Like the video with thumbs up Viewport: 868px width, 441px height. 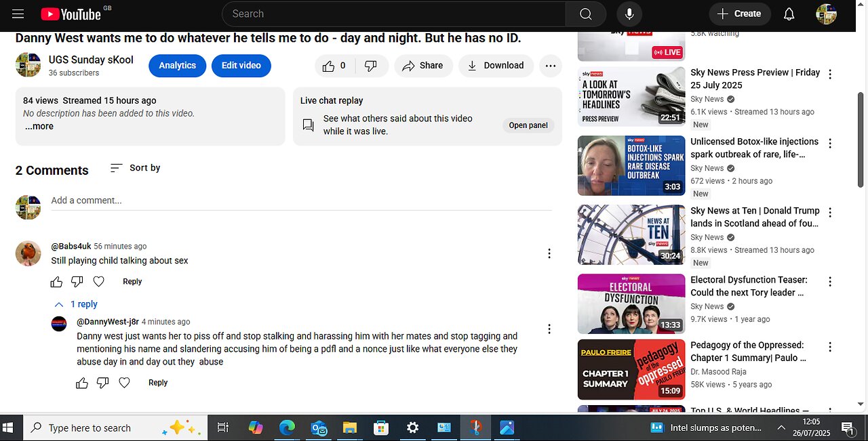pyautogui.click(x=334, y=66)
